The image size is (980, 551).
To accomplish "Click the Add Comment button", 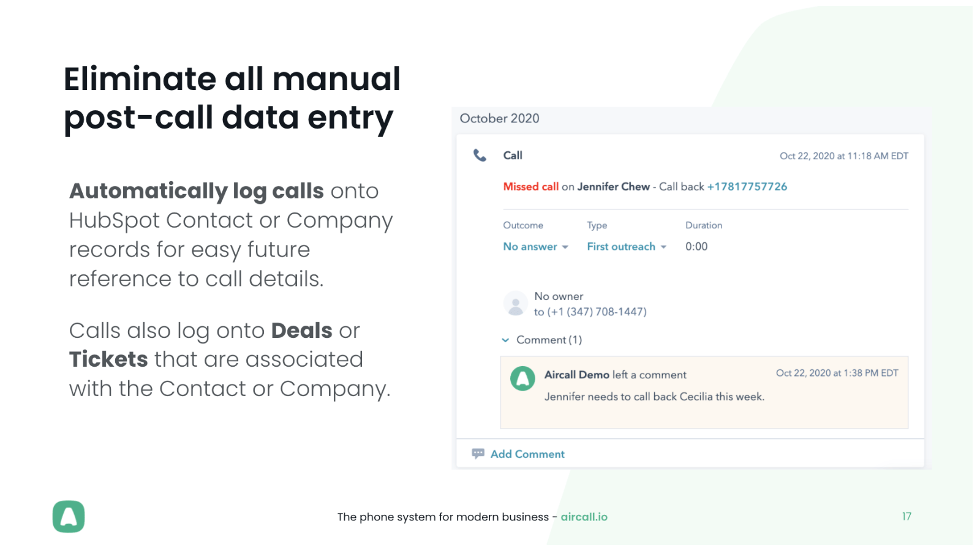I will coord(527,454).
